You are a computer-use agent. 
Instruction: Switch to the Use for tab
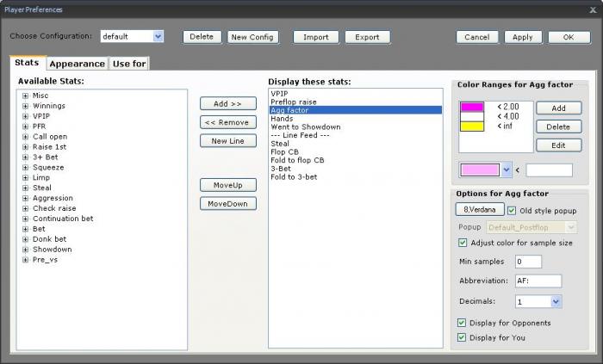[x=129, y=64]
